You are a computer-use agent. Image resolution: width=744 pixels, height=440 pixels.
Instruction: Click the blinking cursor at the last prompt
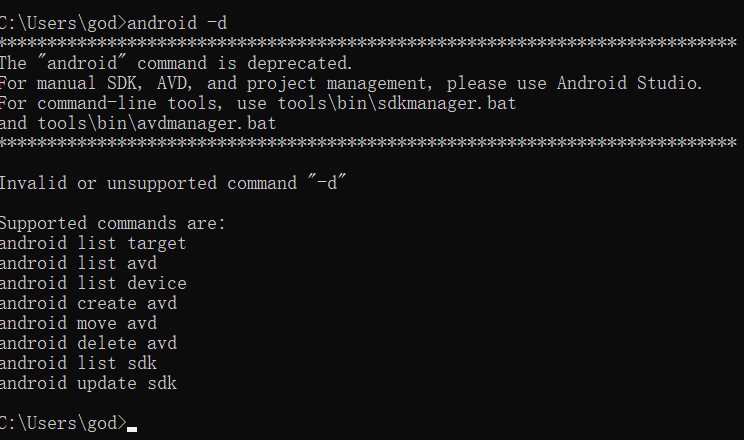[132, 429]
